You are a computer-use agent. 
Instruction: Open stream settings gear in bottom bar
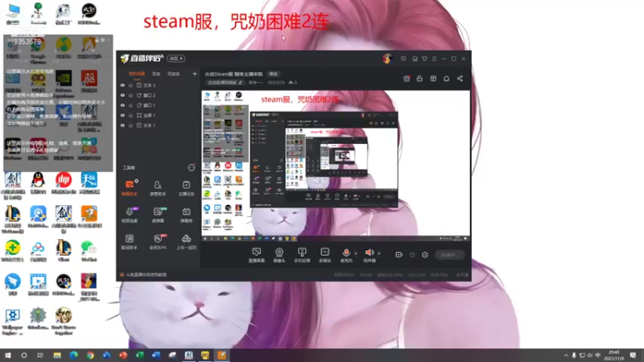[425, 254]
